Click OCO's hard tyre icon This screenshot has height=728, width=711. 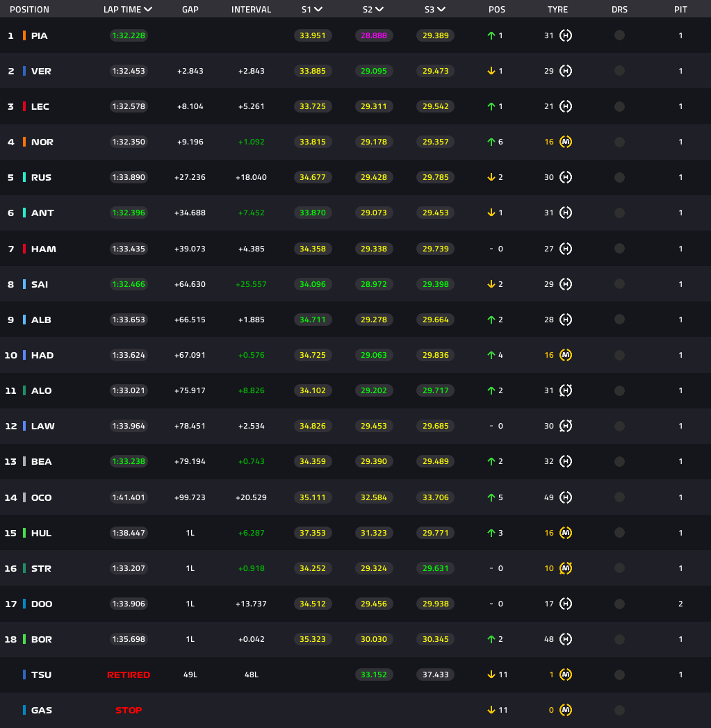point(565,497)
